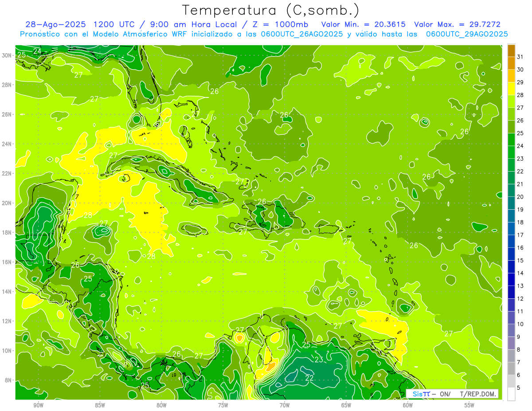Viewport: 532px width, 411px height.
Task: Click the "18N" latitude axis label
Action: tap(7, 232)
